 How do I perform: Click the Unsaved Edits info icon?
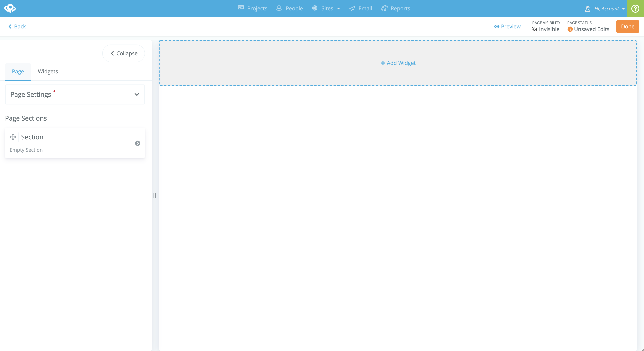[570, 29]
